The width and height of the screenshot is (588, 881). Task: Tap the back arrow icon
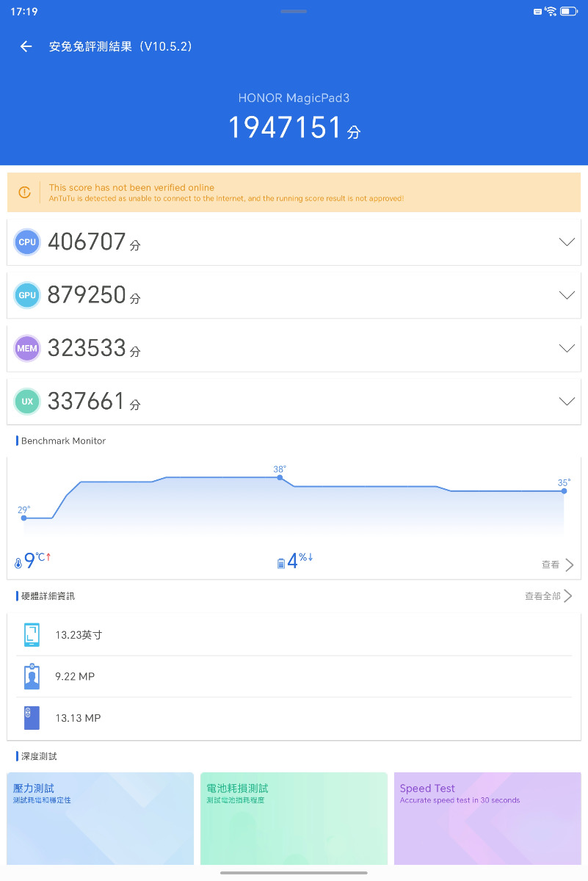pyautogui.click(x=26, y=46)
